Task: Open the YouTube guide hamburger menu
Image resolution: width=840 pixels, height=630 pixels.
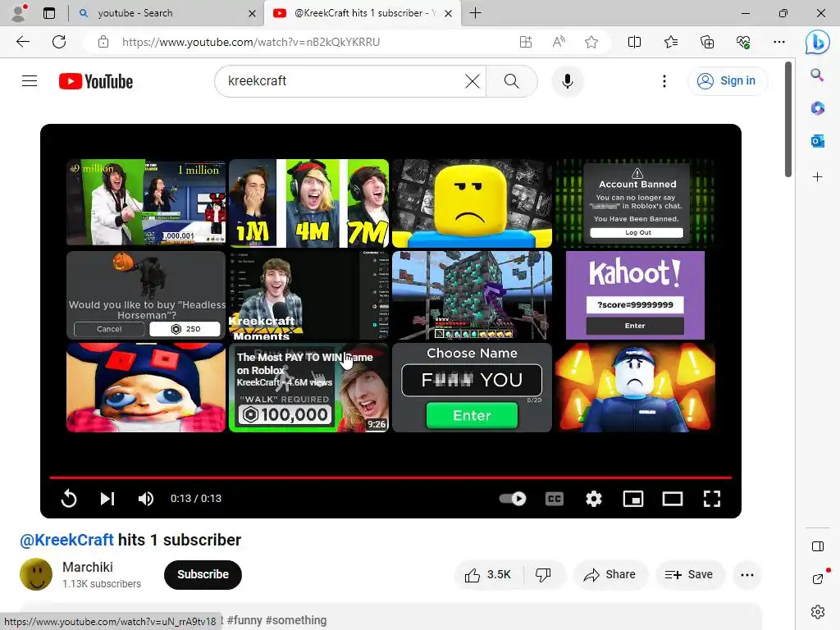Action: tap(30, 81)
